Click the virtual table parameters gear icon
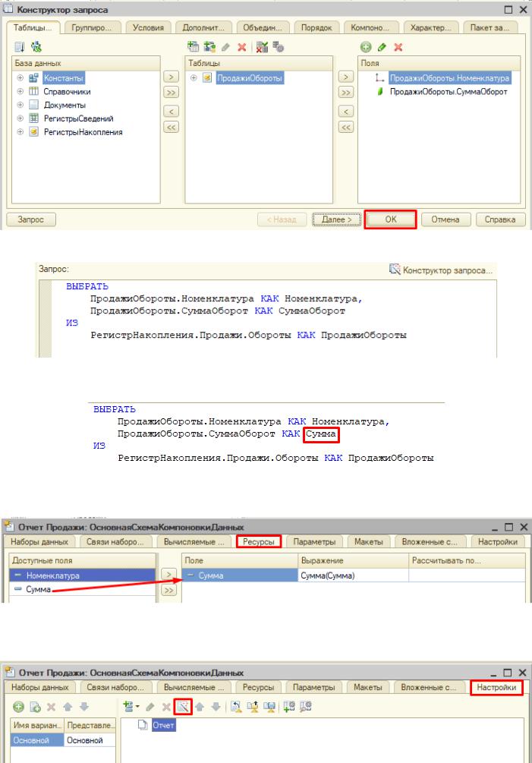The width and height of the screenshot is (532, 763). [279, 47]
